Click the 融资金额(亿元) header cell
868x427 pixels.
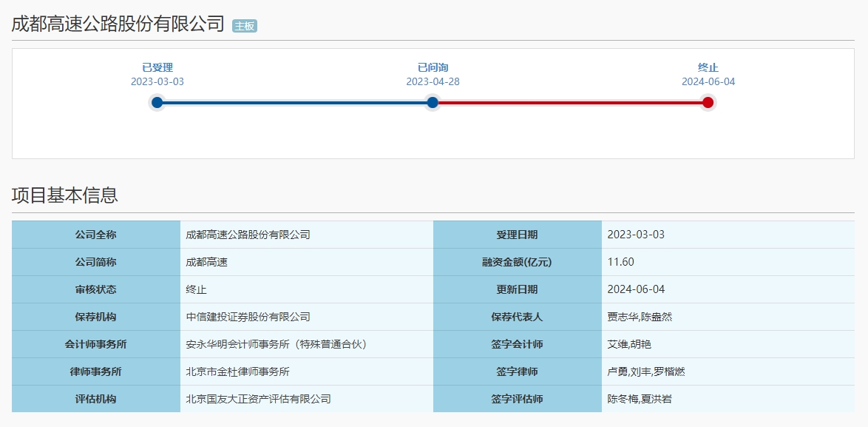(x=517, y=262)
